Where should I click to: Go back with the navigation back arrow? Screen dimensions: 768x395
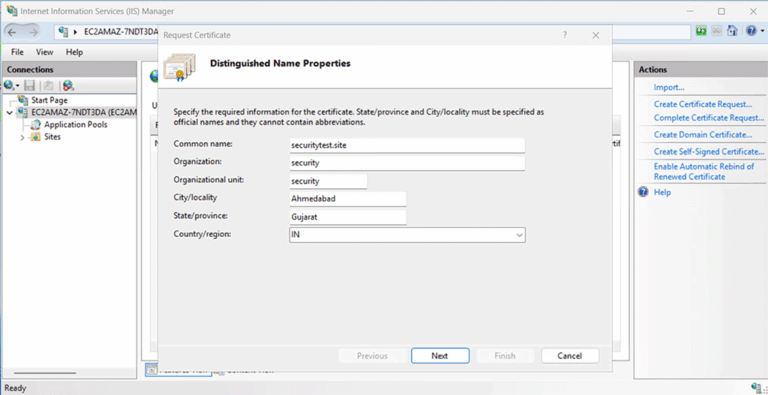pos(13,32)
